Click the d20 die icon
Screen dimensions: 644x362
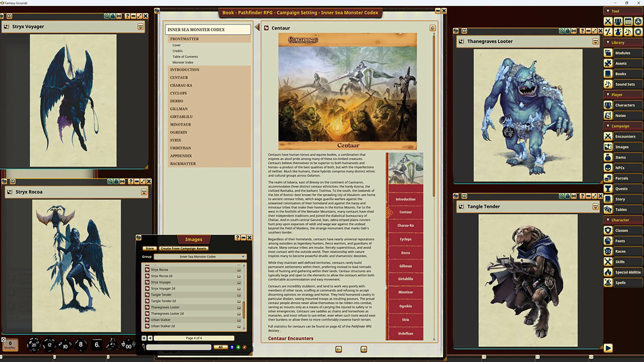click(x=33, y=345)
